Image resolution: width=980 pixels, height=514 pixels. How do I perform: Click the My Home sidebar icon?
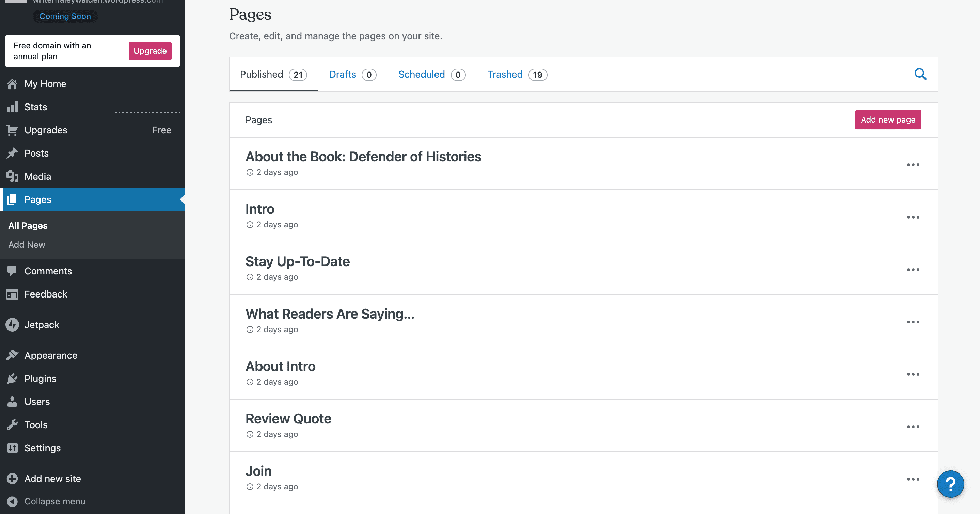pyautogui.click(x=12, y=83)
